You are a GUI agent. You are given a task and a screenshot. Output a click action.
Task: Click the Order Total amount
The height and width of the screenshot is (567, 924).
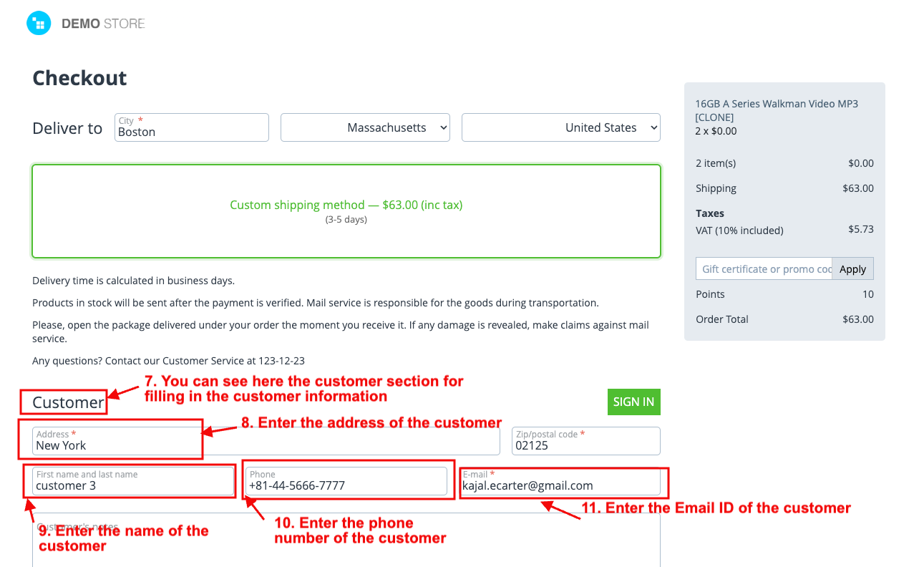click(x=857, y=319)
